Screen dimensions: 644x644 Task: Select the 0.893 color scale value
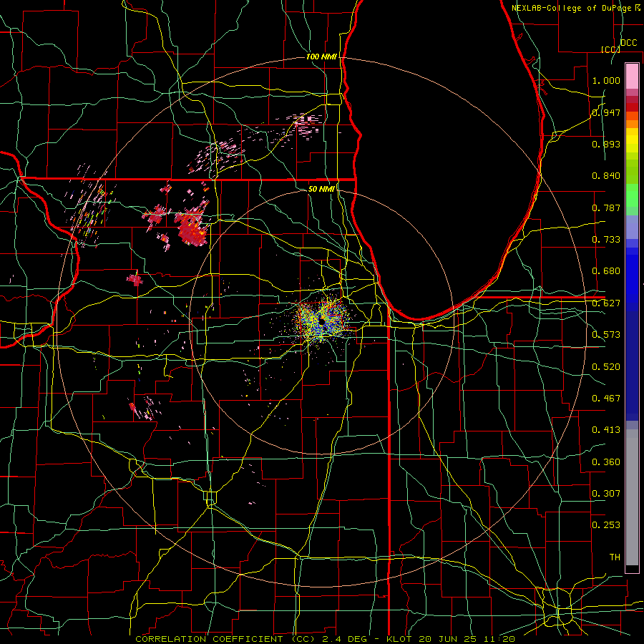(x=606, y=144)
